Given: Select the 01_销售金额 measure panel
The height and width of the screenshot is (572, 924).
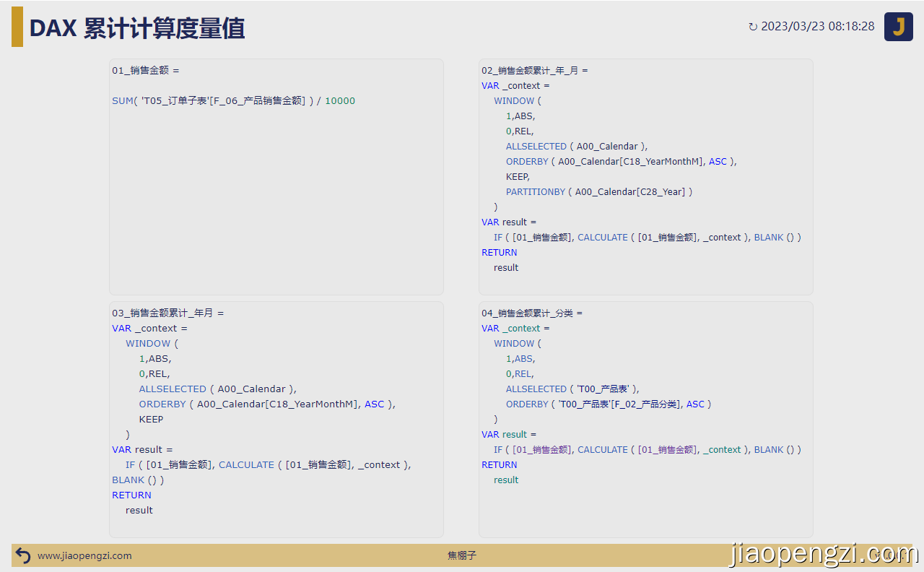Looking at the screenshot, I should click(x=276, y=177).
